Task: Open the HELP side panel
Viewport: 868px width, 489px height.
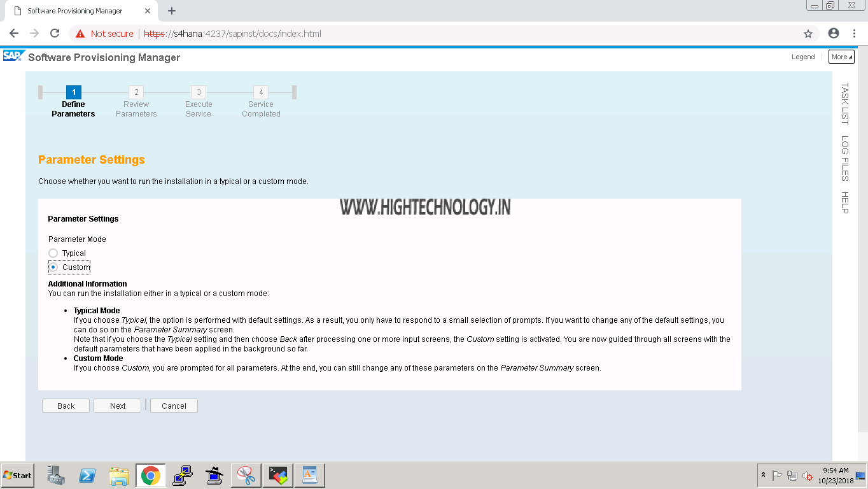Action: point(844,202)
